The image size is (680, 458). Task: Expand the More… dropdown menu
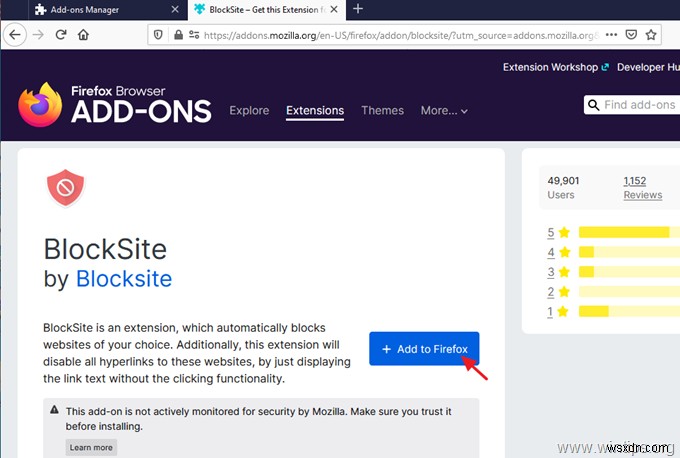[444, 111]
